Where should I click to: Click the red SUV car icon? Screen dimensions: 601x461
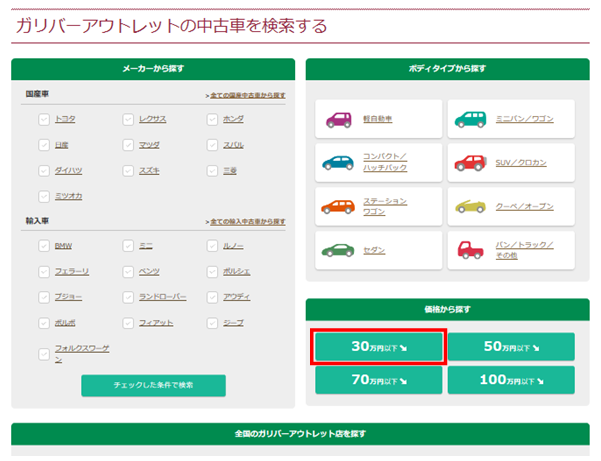coord(470,163)
